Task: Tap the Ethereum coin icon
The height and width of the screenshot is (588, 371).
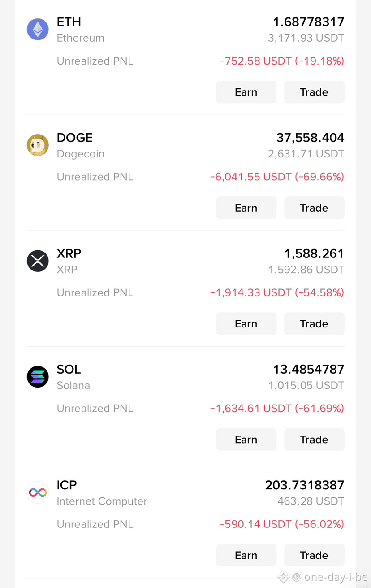Action: pyautogui.click(x=38, y=30)
